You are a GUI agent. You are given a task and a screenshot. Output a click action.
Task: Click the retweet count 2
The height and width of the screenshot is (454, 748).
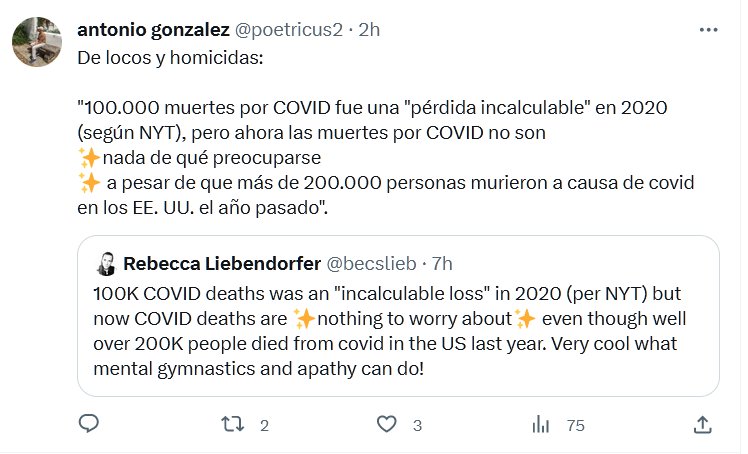(264, 426)
